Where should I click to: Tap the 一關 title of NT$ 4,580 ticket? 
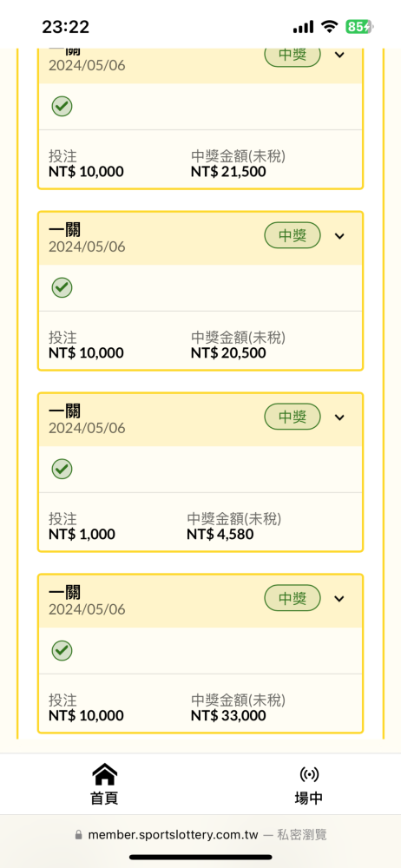[x=64, y=411]
